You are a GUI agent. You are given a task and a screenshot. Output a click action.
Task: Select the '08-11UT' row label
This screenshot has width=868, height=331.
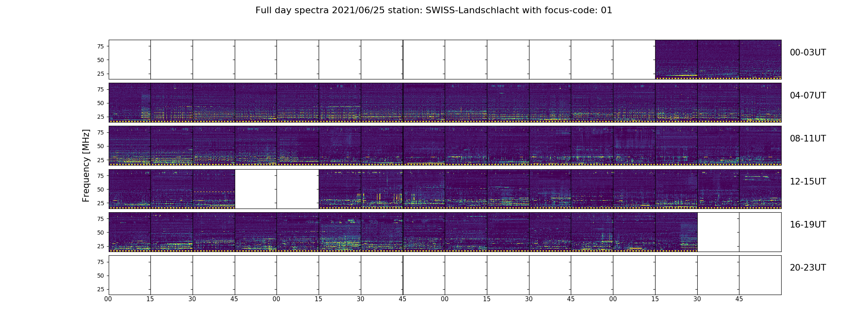(808, 139)
